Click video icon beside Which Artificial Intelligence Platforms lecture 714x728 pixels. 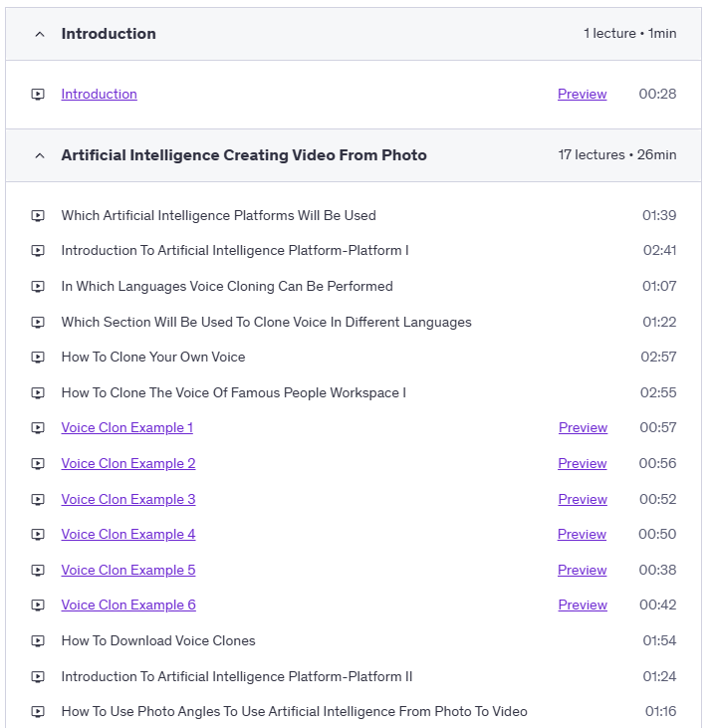38,215
